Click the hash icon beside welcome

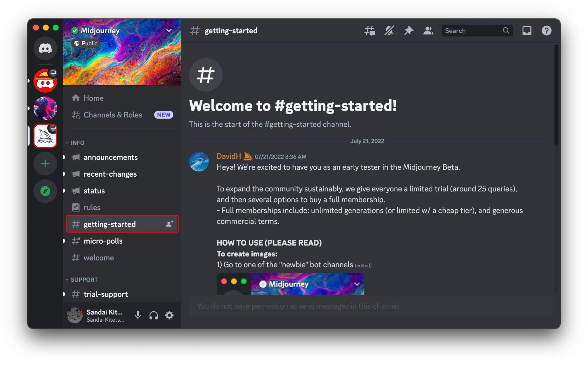tap(76, 258)
